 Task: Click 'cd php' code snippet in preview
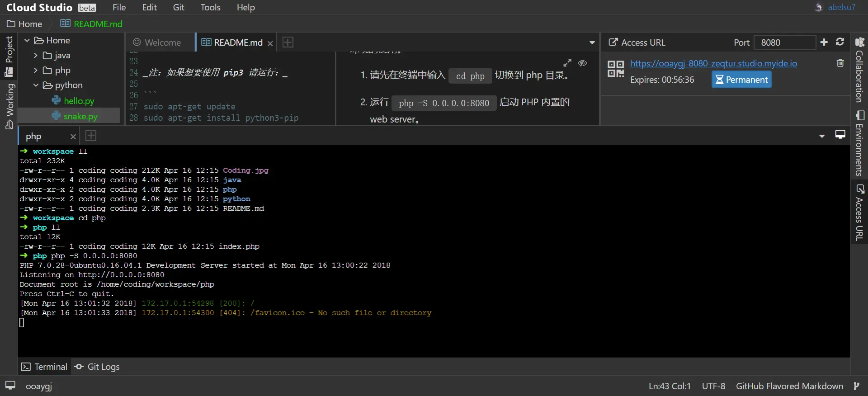[470, 76]
